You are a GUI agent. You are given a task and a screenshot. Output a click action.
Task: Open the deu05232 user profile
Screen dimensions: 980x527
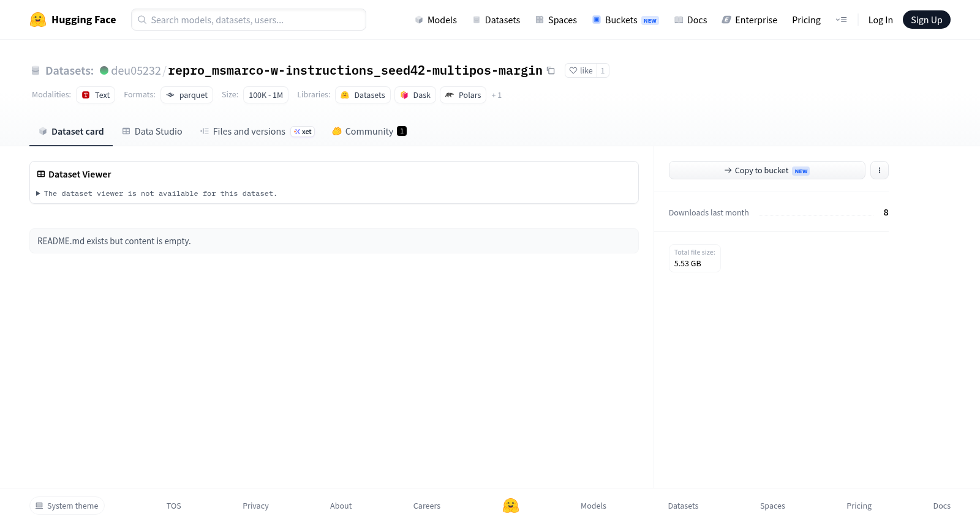click(x=135, y=70)
